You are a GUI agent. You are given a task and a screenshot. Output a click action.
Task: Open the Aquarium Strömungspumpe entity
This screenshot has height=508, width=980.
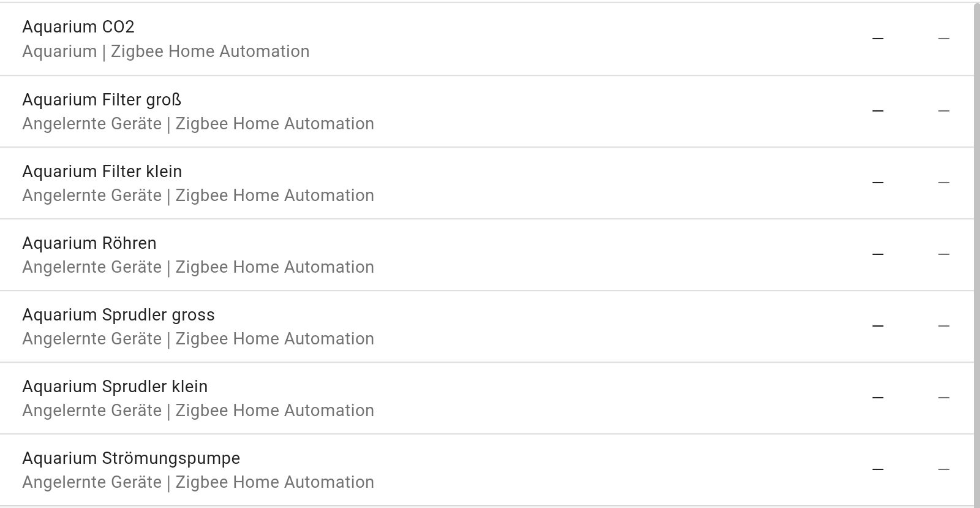pyautogui.click(x=486, y=470)
